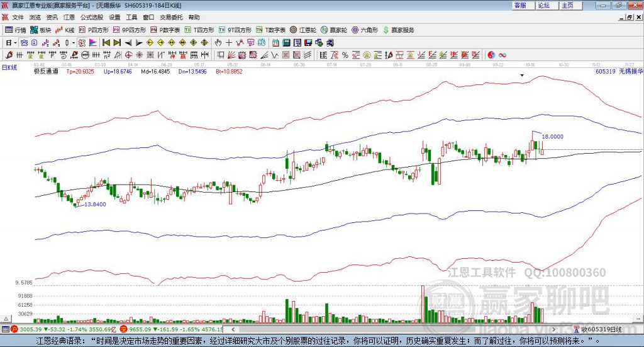The height and width of the screenshot is (347, 644).
Task: Click the black left arrow icon
Action: [128, 43]
